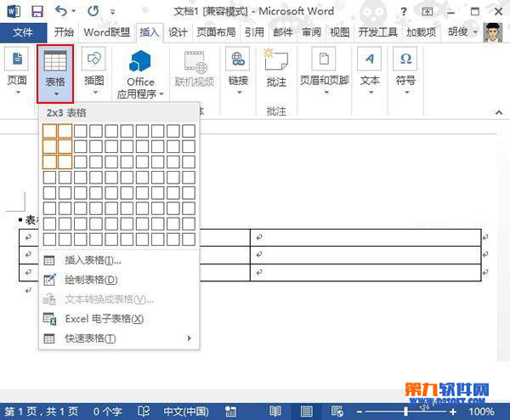Click the Save icon in quick access toolbar
Viewport: 510px width, 420px height.
37,12
